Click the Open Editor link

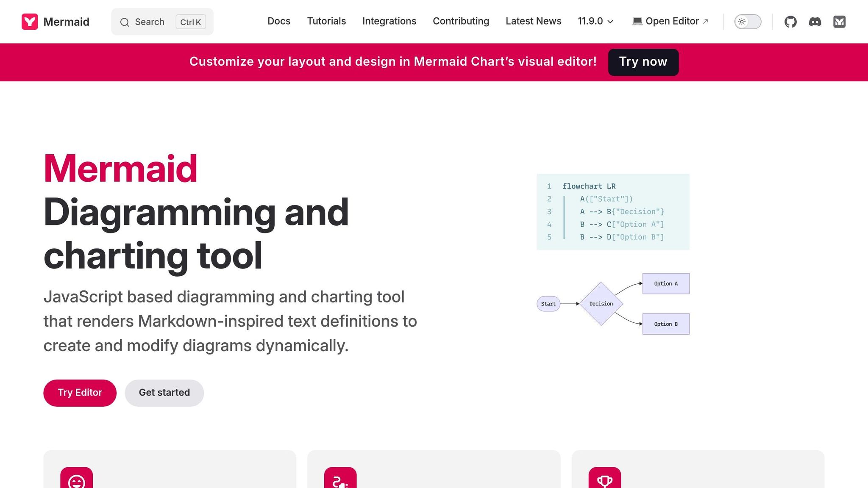coord(670,21)
